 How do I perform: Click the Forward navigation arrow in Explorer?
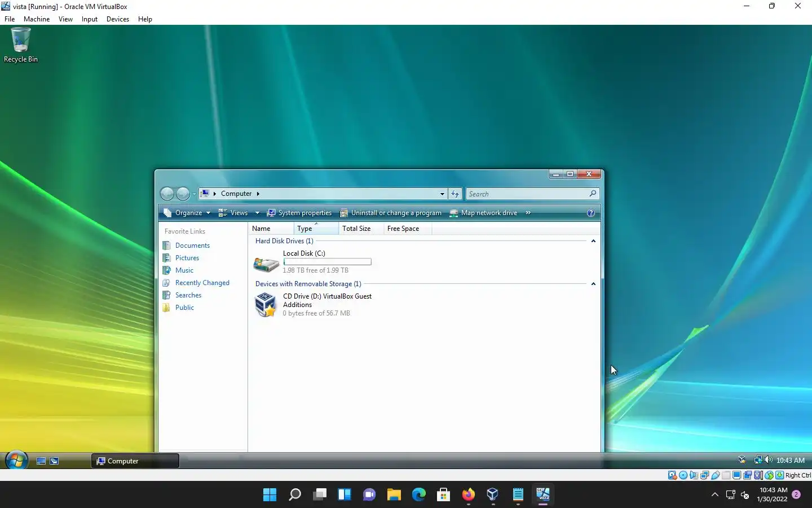183,194
